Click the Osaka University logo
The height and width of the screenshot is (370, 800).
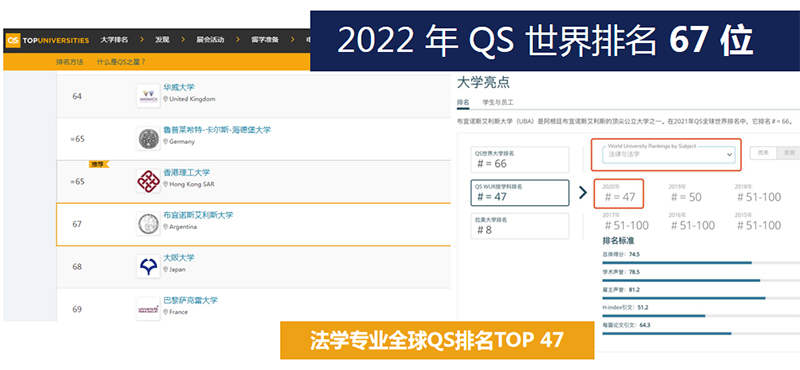pyautogui.click(x=148, y=266)
